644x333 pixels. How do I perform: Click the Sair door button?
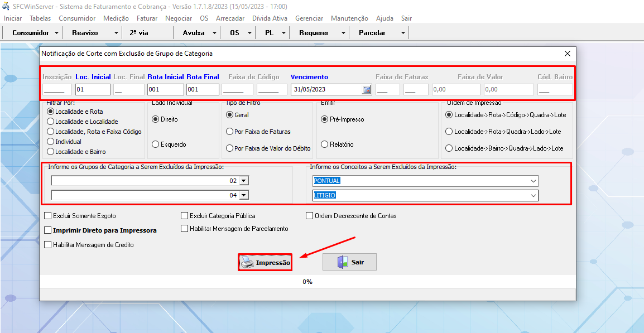coord(349,262)
